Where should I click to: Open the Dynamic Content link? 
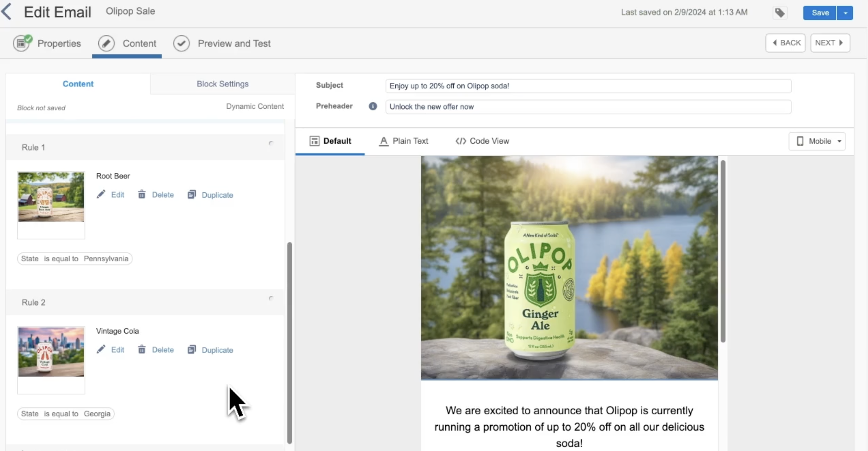tap(255, 106)
